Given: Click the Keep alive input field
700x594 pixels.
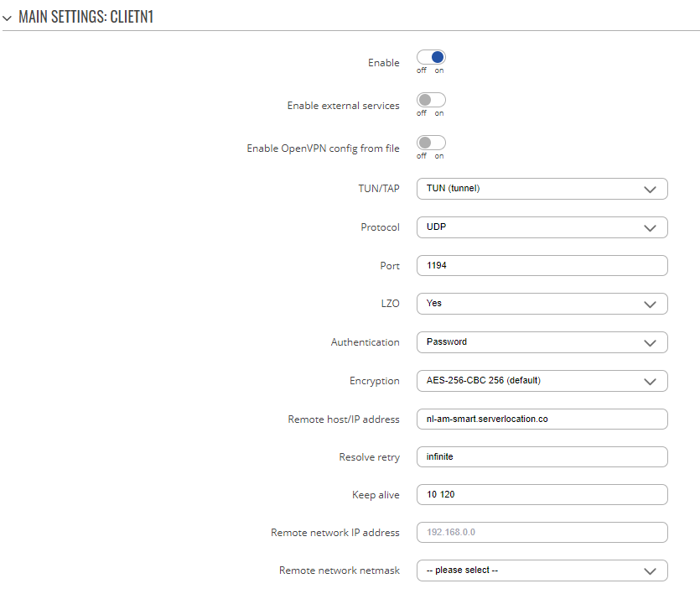Looking at the screenshot, I should [542, 495].
